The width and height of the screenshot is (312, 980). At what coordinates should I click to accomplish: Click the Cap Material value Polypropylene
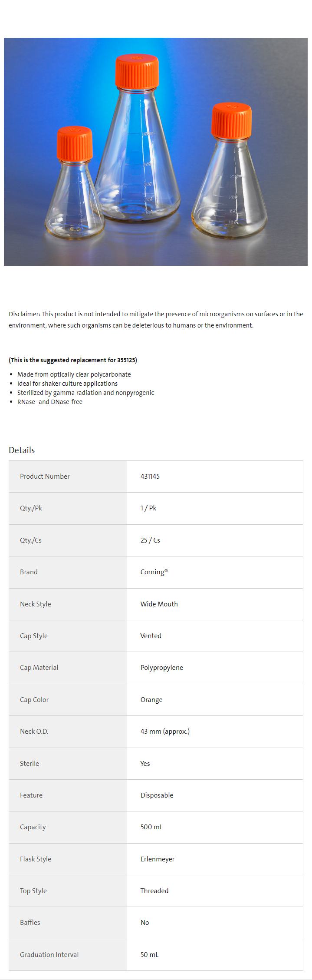pyautogui.click(x=161, y=668)
